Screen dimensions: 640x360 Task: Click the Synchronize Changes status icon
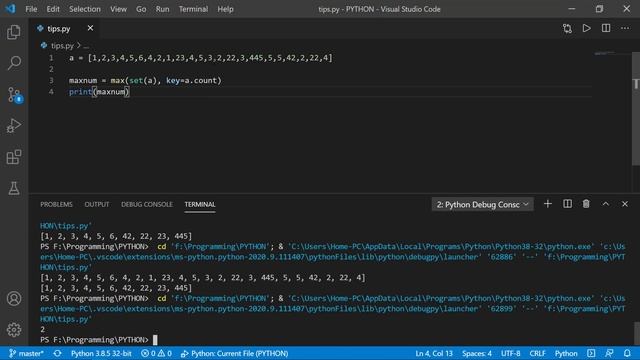tap(57, 353)
